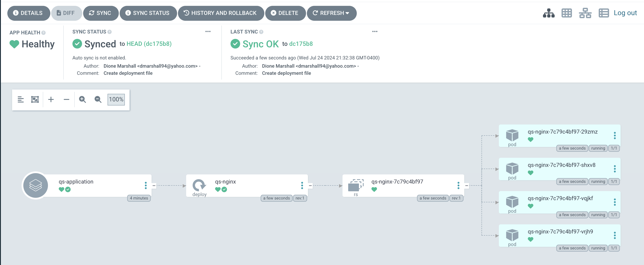Open the SYNC STATUS ellipsis menu
Image resolution: width=644 pixels, height=265 pixels.
[x=208, y=32]
